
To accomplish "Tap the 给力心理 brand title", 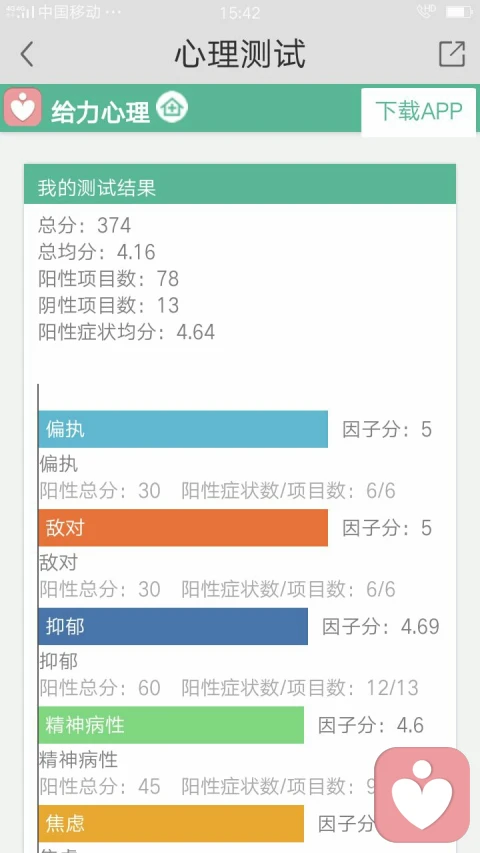I will pyautogui.click(x=100, y=113).
